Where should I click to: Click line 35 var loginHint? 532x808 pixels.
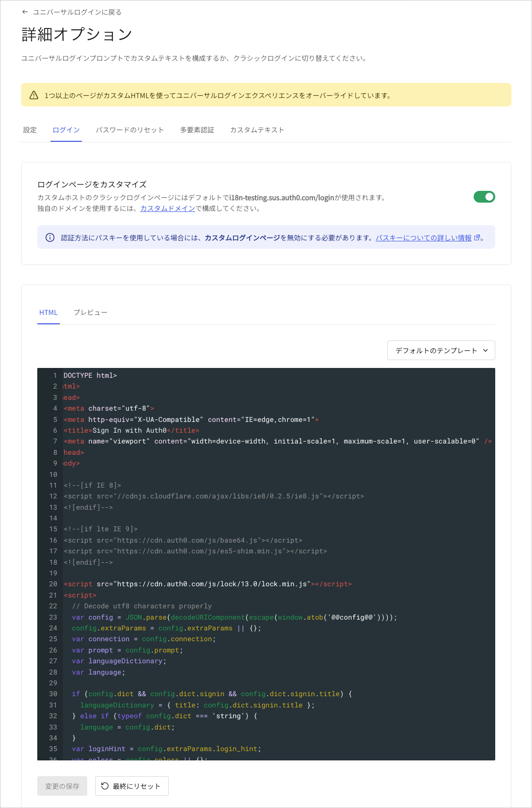pos(166,749)
